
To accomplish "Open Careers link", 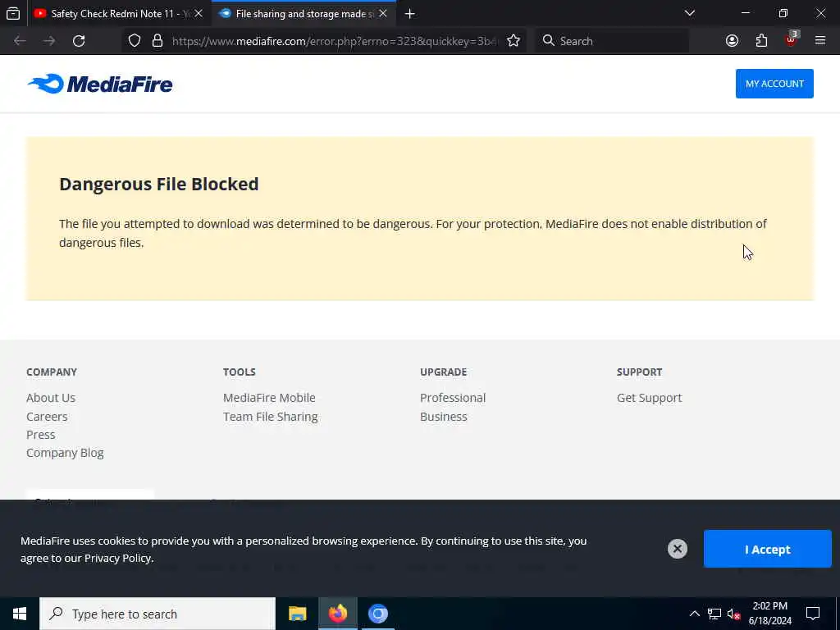I will (x=47, y=416).
